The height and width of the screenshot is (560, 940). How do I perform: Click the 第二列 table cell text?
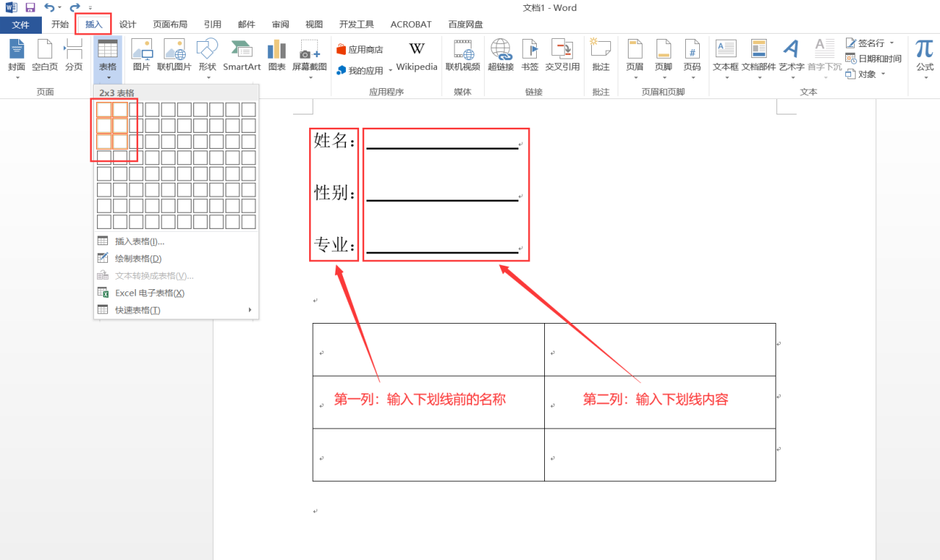[x=656, y=399]
